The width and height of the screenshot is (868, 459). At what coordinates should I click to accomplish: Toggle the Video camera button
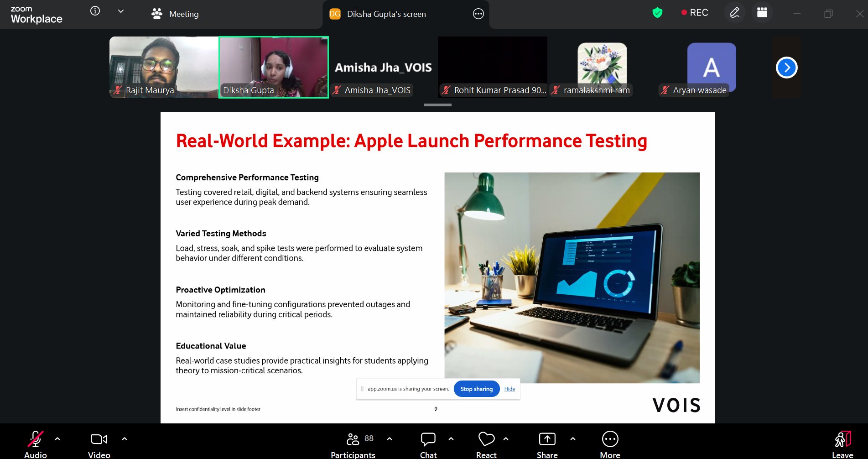pos(99,443)
